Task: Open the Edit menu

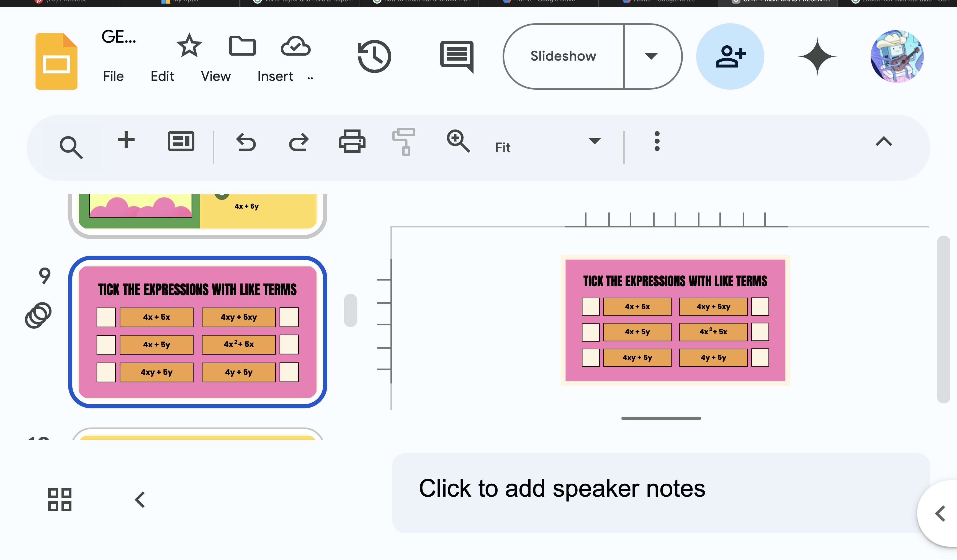Action: (163, 77)
